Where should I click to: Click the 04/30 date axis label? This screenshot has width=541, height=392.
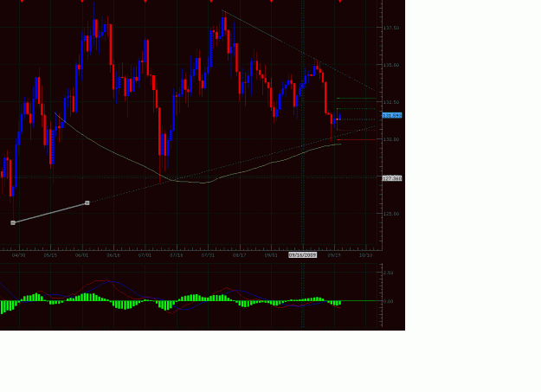pos(19,255)
